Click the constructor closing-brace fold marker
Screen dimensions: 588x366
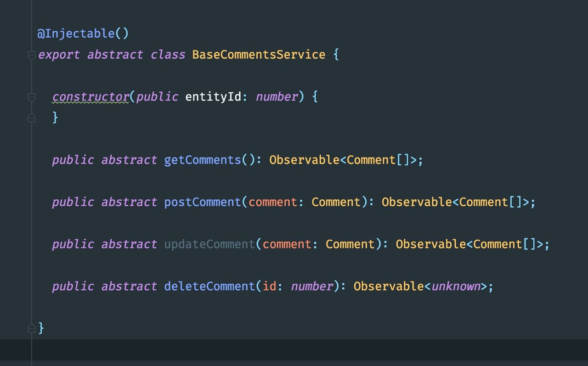[x=31, y=118]
